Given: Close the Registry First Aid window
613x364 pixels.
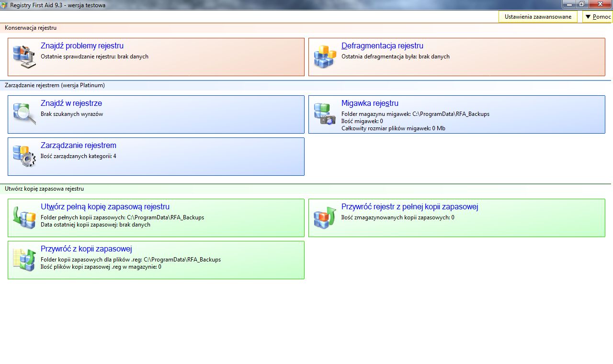Looking at the screenshot, I should point(600,4).
